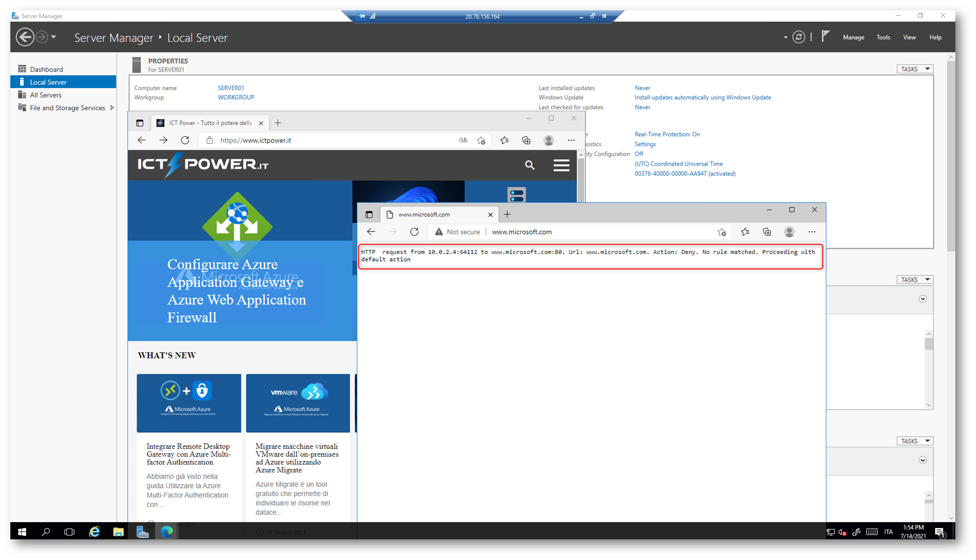Click Configurare Azure Application Gateway headline
The height and width of the screenshot is (560, 976).
click(x=237, y=291)
